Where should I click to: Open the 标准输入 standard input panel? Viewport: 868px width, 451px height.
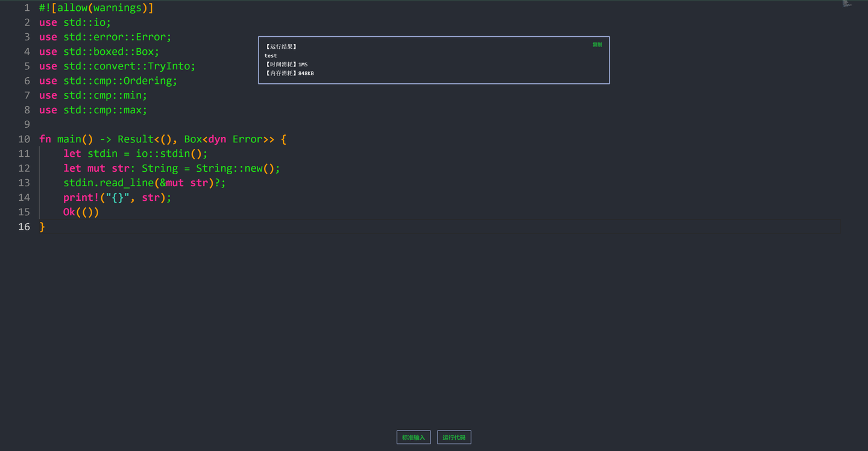pyautogui.click(x=414, y=437)
